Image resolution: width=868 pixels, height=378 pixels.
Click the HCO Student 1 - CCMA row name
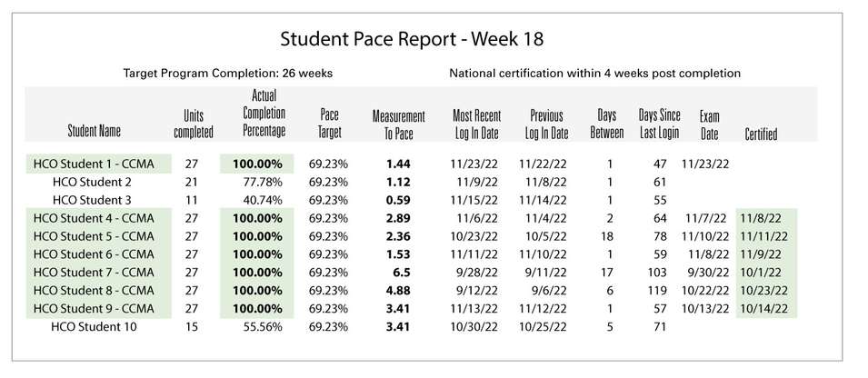[94, 164]
